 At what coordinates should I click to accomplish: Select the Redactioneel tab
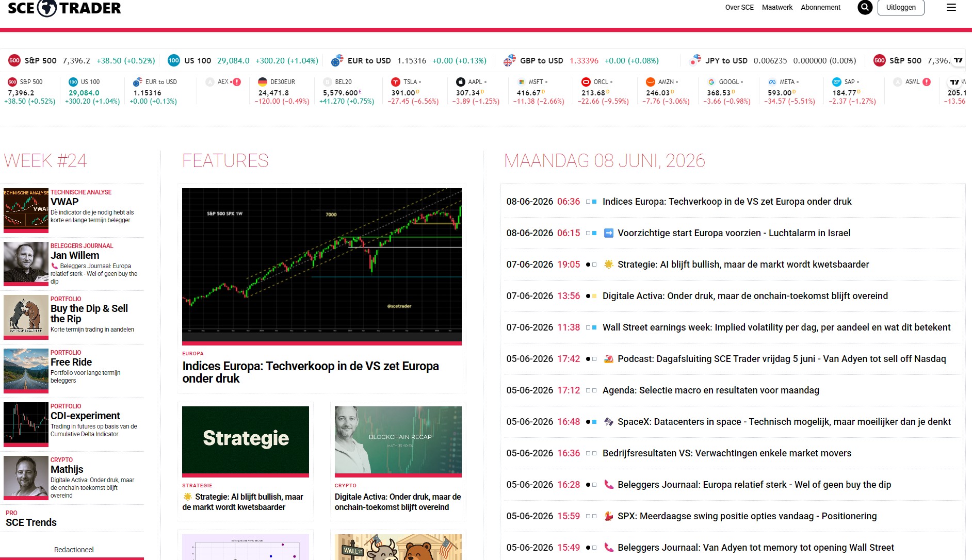point(74,550)
